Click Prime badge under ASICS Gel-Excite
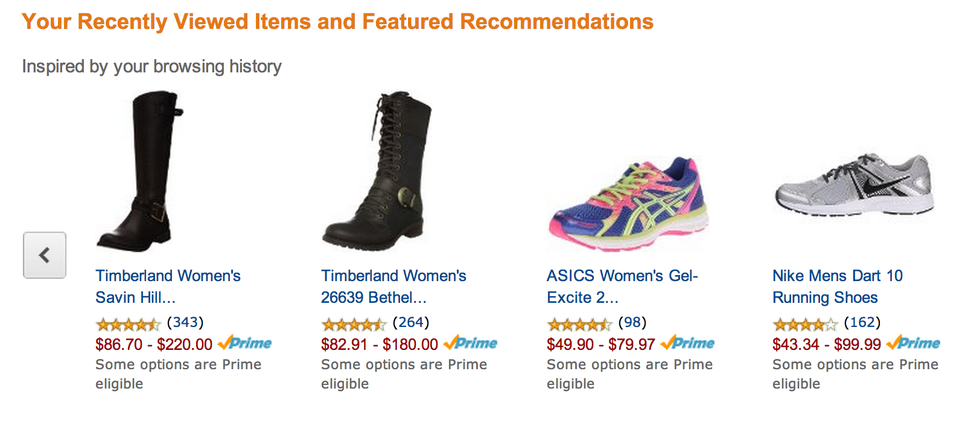 [688, 343]
